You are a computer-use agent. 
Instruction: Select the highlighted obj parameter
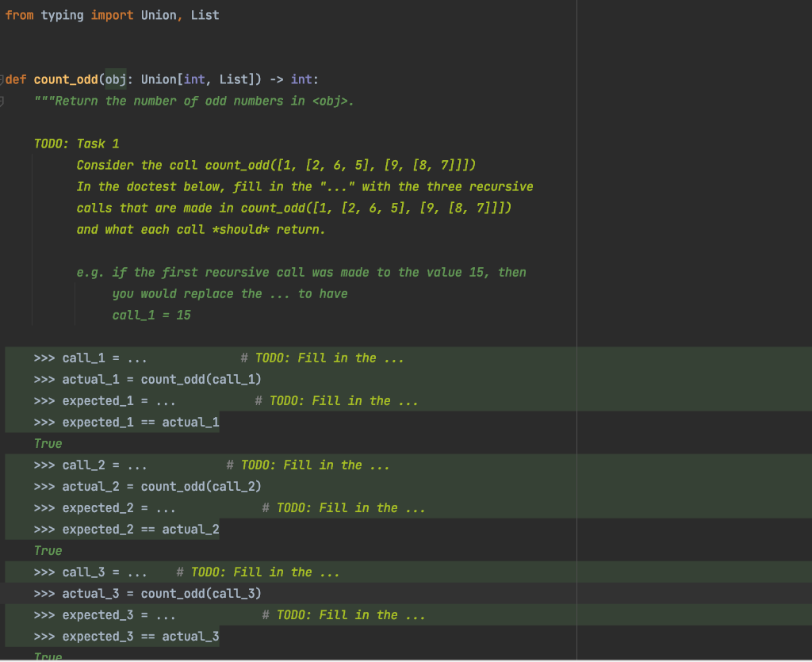116,79
